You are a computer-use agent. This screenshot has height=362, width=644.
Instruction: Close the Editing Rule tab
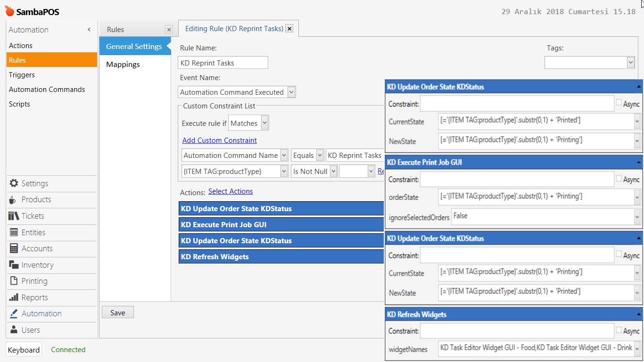tap(289, 29)
